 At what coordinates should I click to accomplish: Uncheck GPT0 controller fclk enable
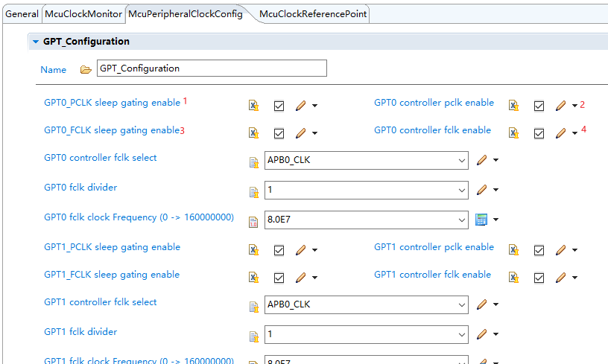(x=539, y=133)
